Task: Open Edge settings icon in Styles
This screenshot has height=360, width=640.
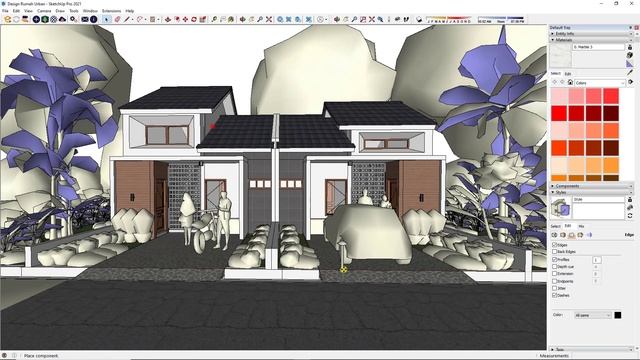Action: 554,235
